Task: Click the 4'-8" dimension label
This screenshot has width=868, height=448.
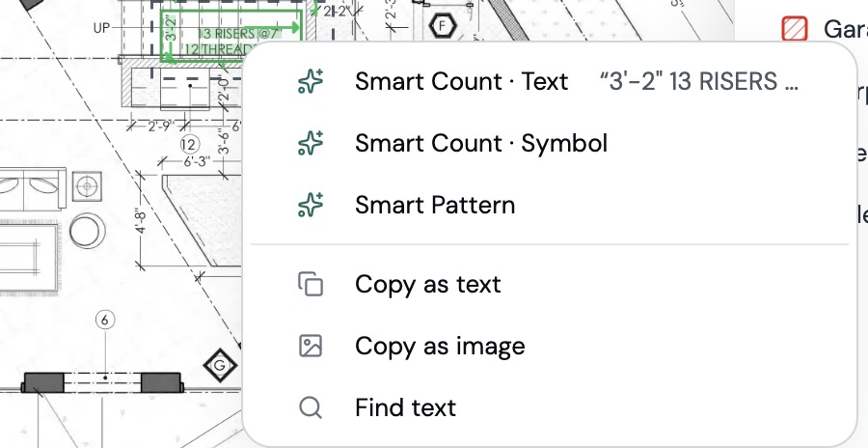Action: (x=141, y=221)
